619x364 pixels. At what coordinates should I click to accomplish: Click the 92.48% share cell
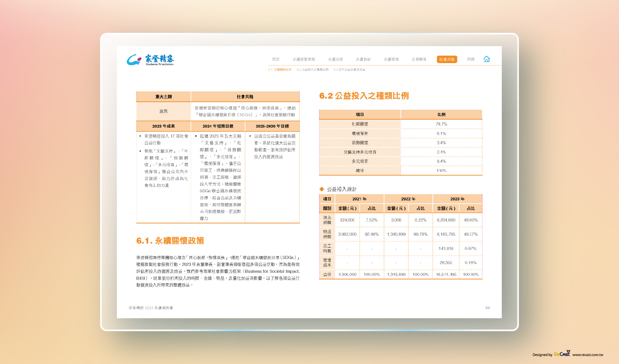pos(372,234)
